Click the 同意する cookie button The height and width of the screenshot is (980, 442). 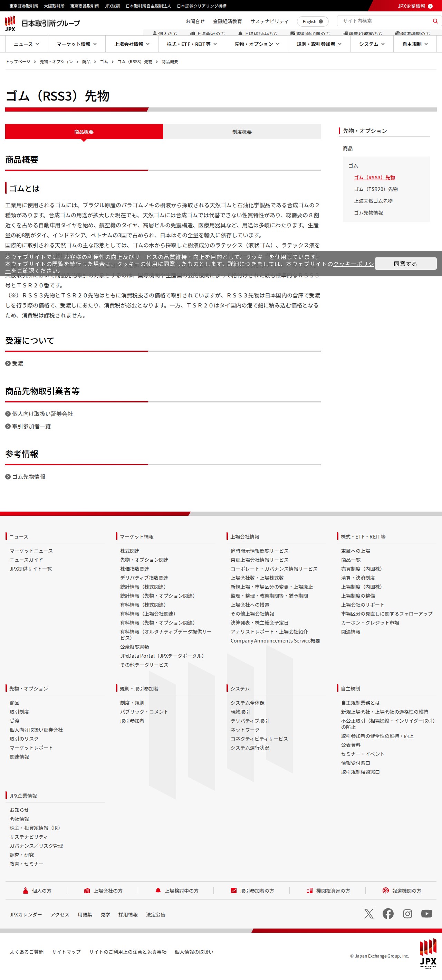[405, 264]
